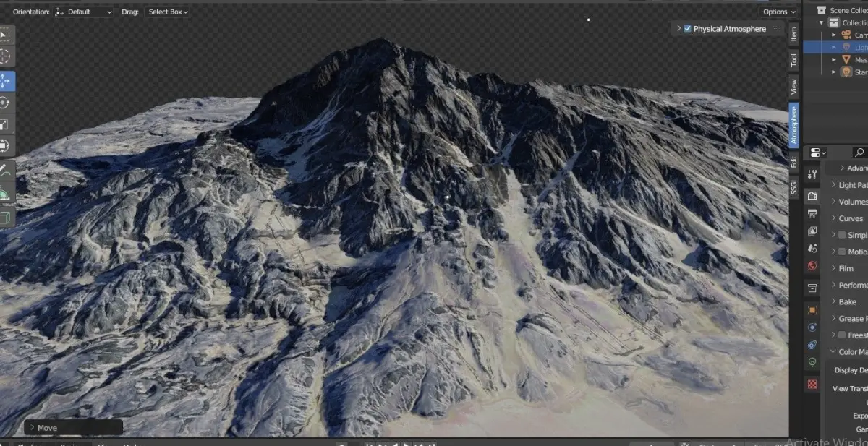Switch to the SSGI sidebar tab
The width and height of the screenshot is (868, 446).
pyautogui.click(x=793, y=188)
